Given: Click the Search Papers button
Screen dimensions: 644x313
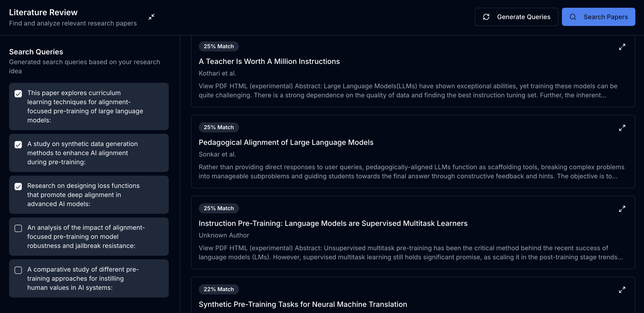Looking at the screenshot, I should [598, 17].
